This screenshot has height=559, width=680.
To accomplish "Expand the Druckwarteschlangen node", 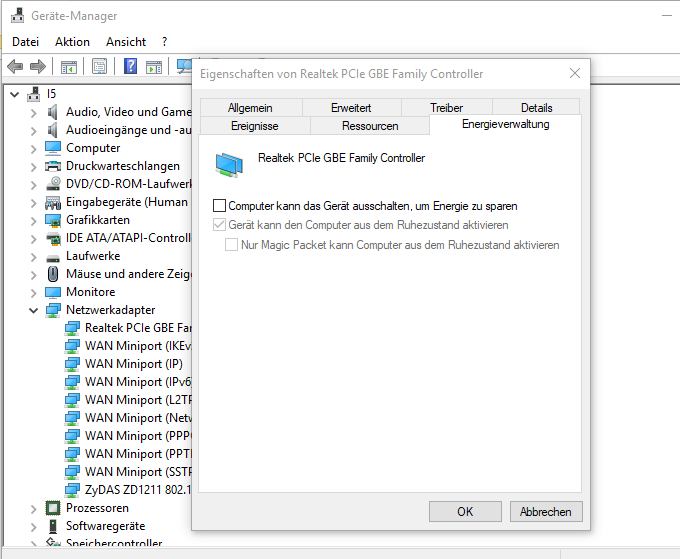I will coord(33,167).
